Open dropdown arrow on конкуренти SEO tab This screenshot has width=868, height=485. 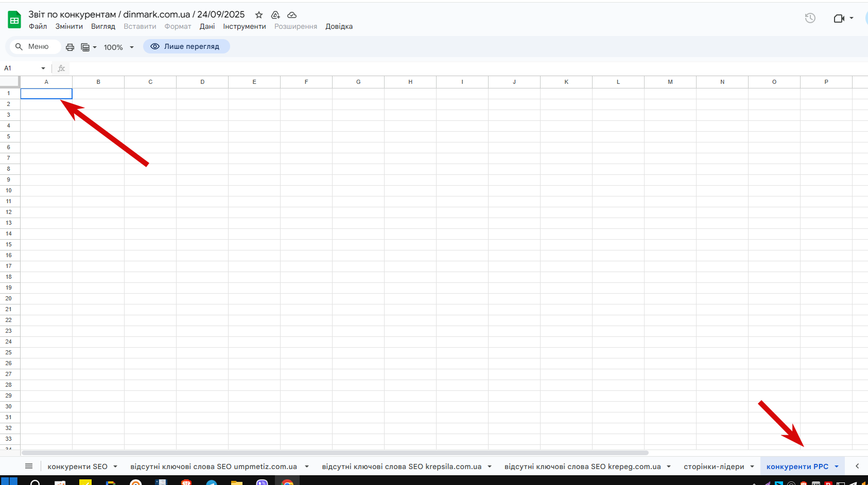[x=115, y=466]
